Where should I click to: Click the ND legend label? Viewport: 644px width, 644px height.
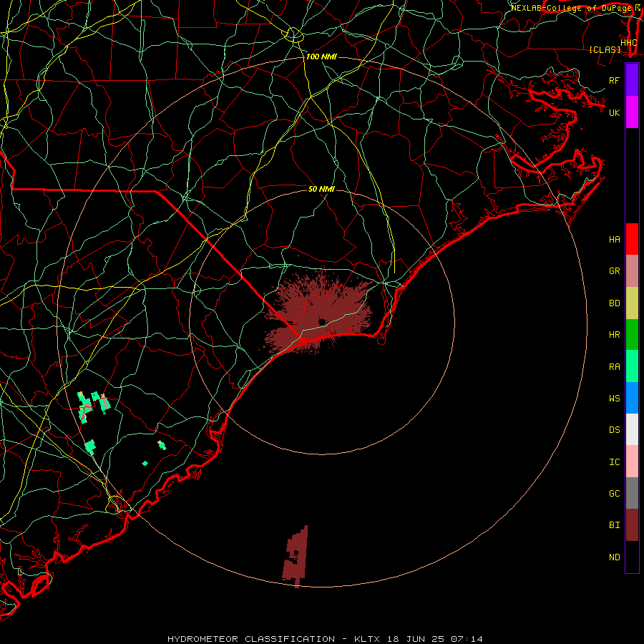click(x=615, y=557)
